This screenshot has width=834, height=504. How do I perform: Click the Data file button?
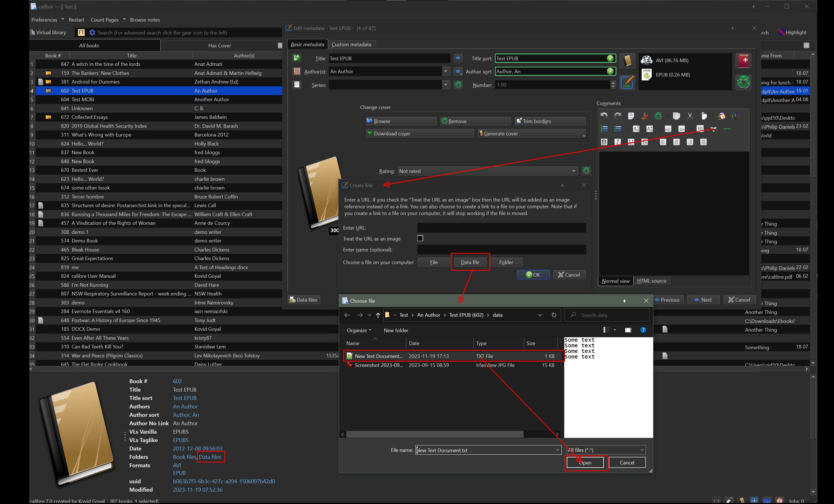tap(470, 262)
